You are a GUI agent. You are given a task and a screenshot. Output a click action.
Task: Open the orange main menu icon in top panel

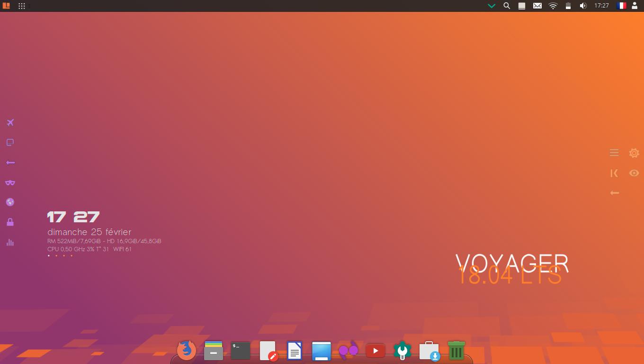click(6, 6)
